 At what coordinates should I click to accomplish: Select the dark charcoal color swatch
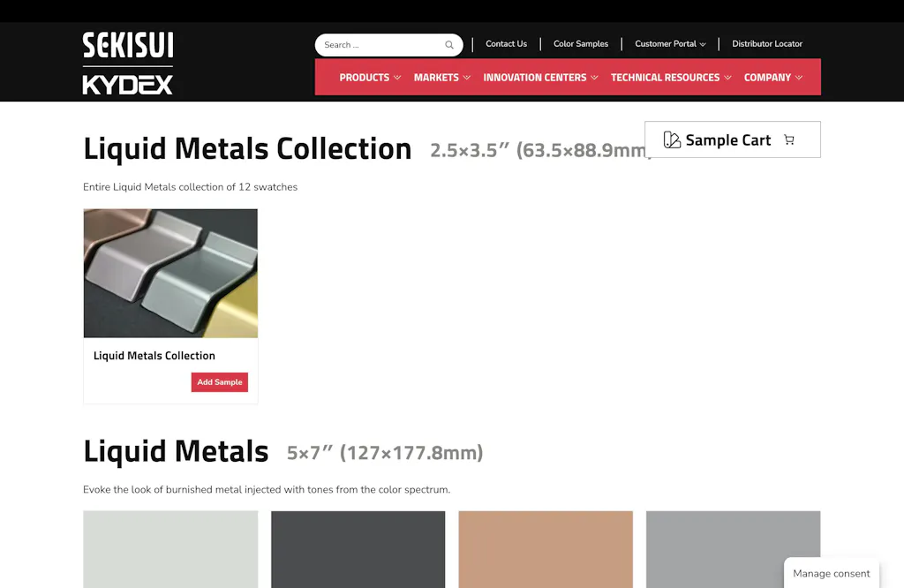pyautogui.click(x=358, y=549)
